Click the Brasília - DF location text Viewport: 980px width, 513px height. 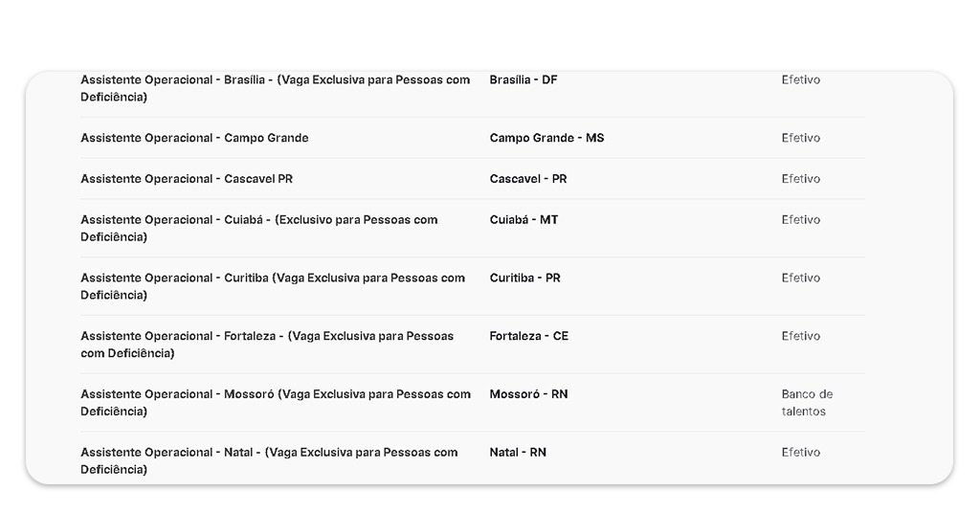click(523, 80)
